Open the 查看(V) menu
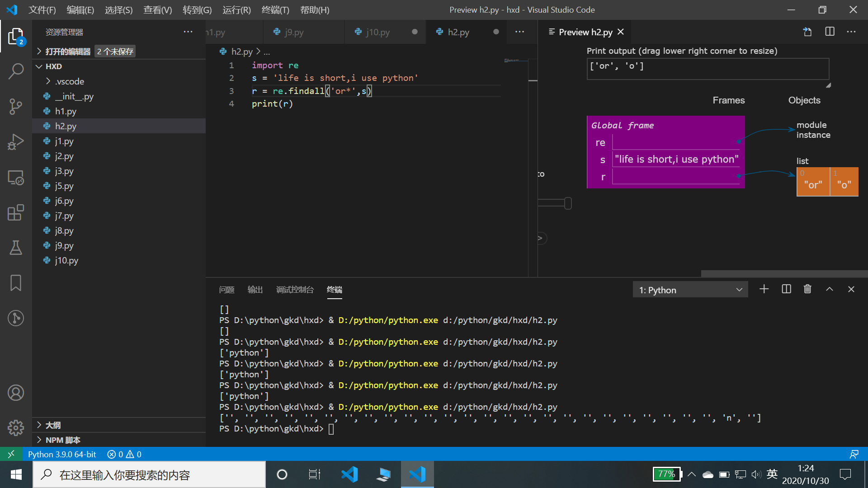 pyautogui.click(x=158, y=10)
